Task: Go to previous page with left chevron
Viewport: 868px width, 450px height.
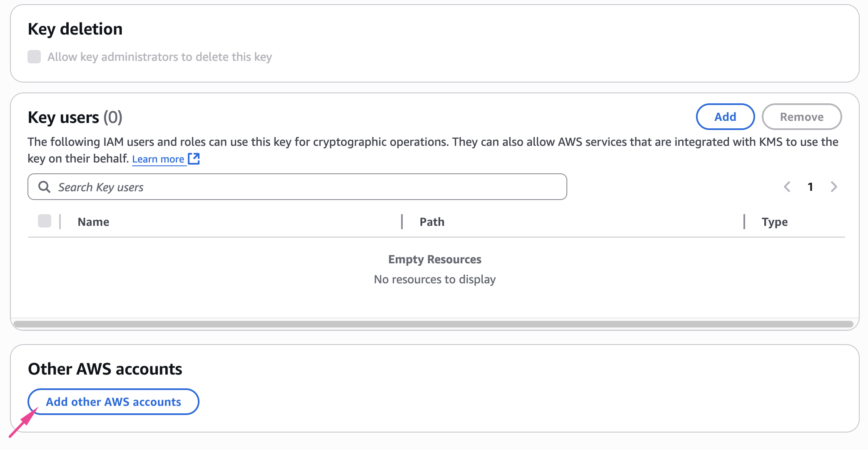Action: [x=787, y=187]
